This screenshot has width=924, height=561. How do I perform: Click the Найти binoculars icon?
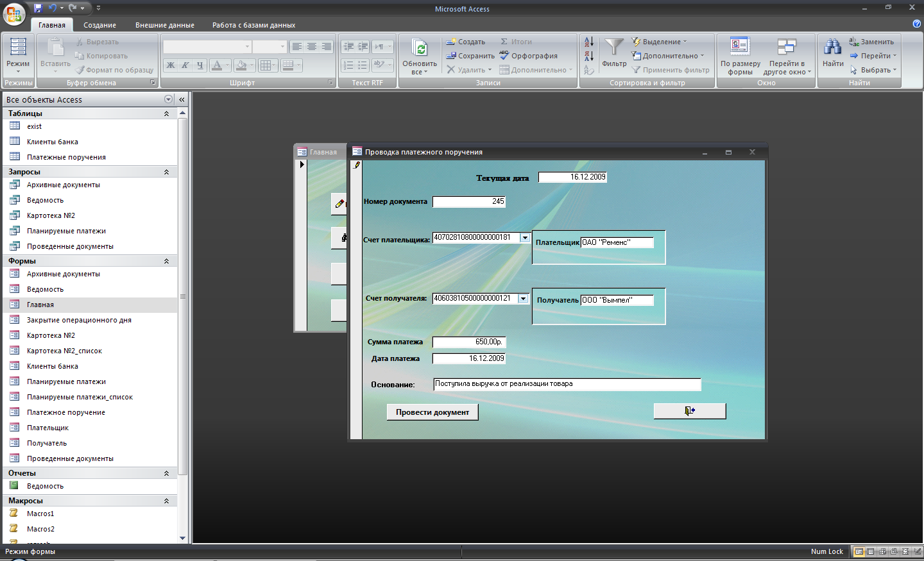point(833,47)
